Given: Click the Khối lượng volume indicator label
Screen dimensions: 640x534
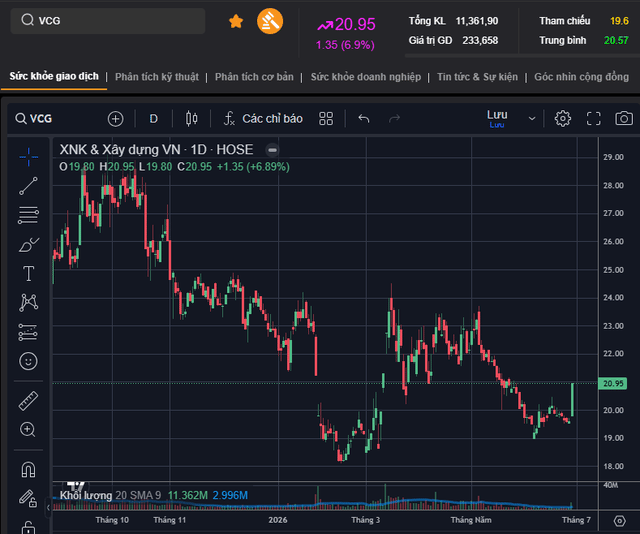Looking at the screenshot, I should coord(86,495).
